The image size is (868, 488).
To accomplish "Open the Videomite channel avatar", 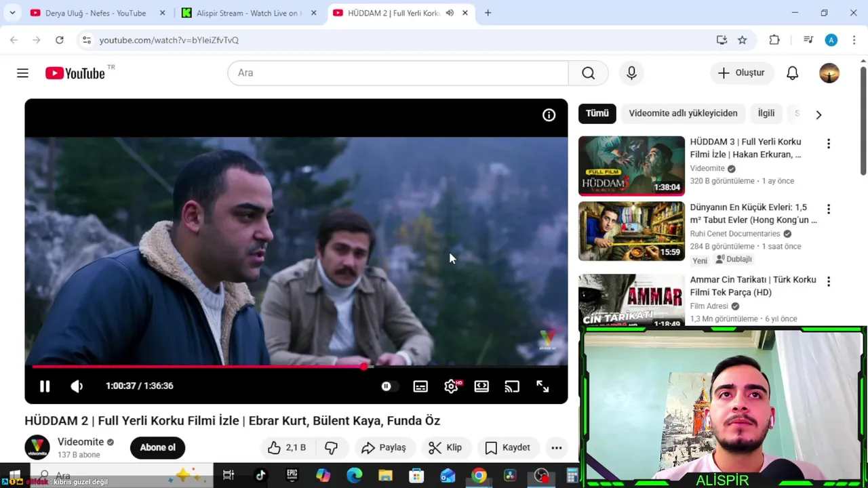I will tap(37, 447).
